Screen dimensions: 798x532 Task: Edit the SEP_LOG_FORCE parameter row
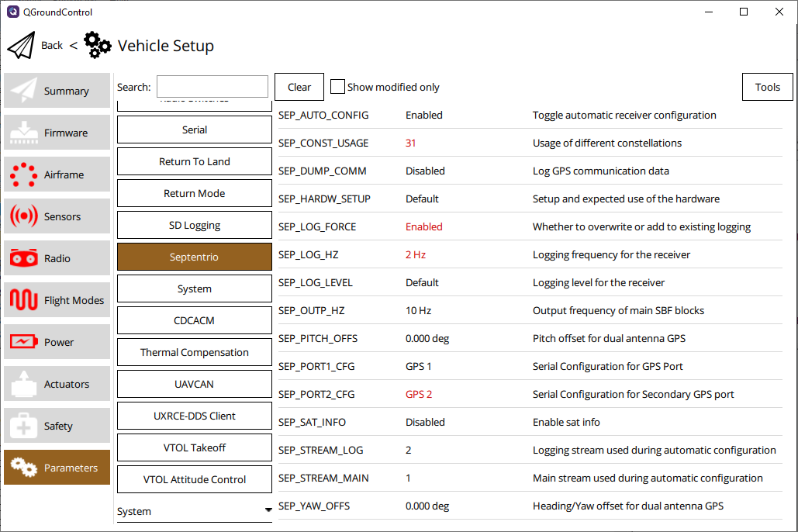point(423,226)
